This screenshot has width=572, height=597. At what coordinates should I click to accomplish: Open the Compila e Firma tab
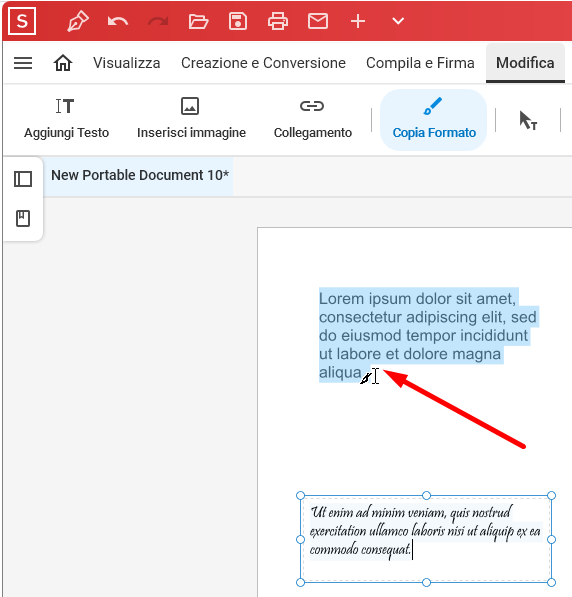tap(420, 63)
